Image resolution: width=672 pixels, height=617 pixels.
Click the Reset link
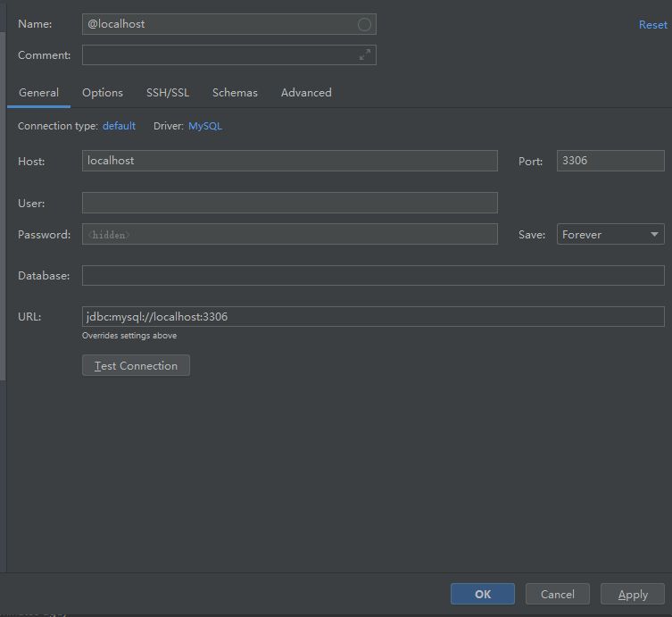tap(652, 25)
